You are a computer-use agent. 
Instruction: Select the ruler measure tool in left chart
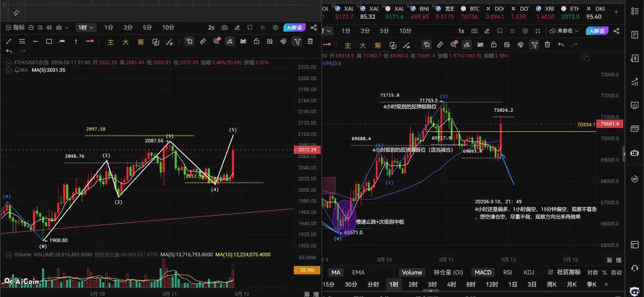pos(203,41)
